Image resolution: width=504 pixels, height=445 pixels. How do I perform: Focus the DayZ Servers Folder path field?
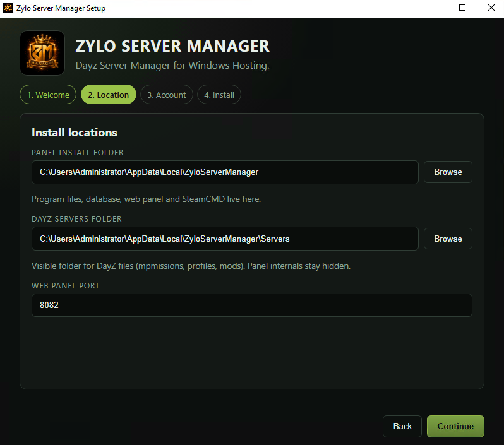tap(225, 239)
